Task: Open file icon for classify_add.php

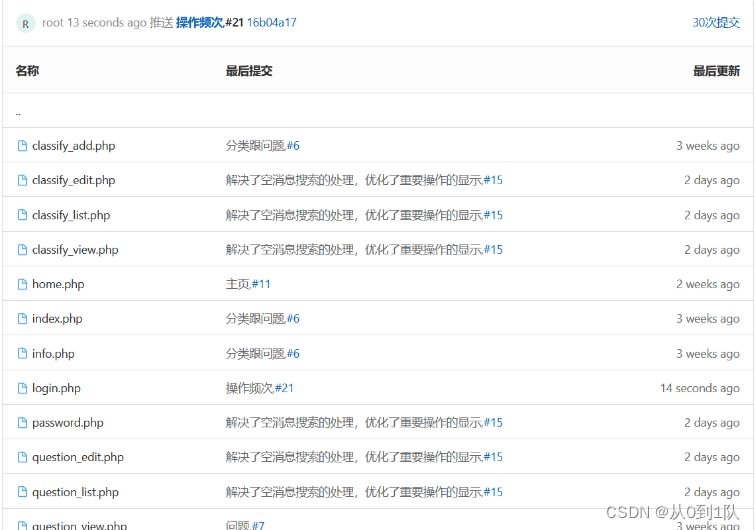Action: [22, 145]
